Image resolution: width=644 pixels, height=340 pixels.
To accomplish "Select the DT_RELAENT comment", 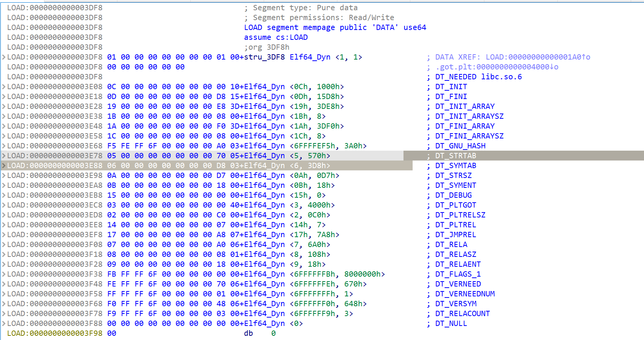I will click(458, 264).
